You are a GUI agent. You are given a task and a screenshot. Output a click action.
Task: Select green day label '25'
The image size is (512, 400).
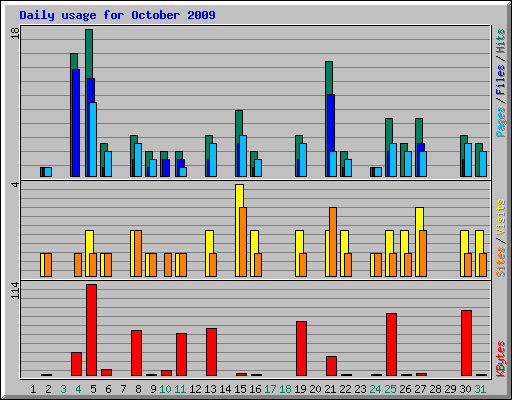pos(390,389)
